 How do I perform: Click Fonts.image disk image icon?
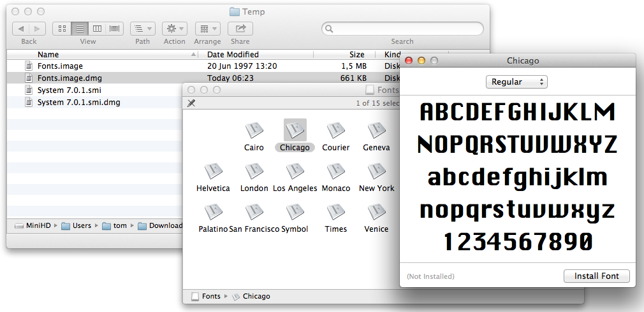(28, 66)
